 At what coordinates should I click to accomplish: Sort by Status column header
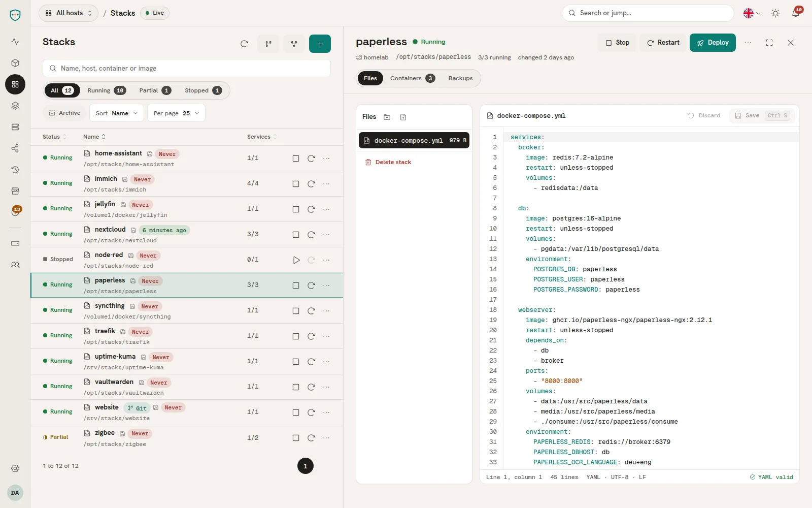(x=54, y=137)
